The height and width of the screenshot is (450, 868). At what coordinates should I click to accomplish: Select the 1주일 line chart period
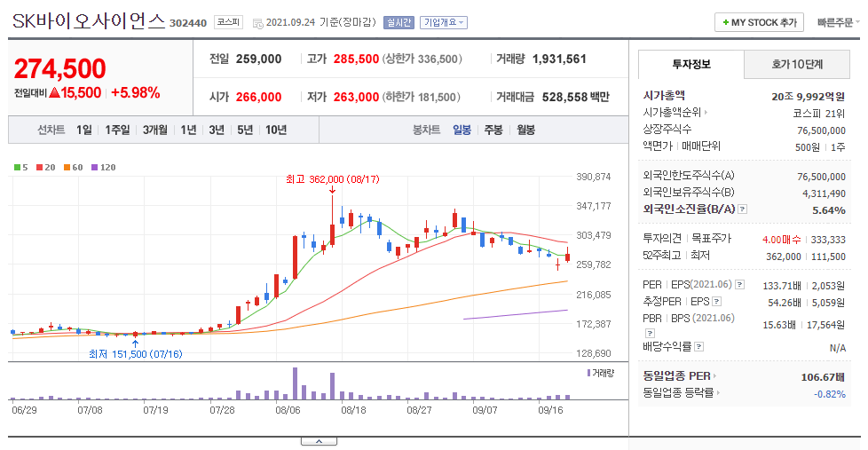[x=117, y=130]
